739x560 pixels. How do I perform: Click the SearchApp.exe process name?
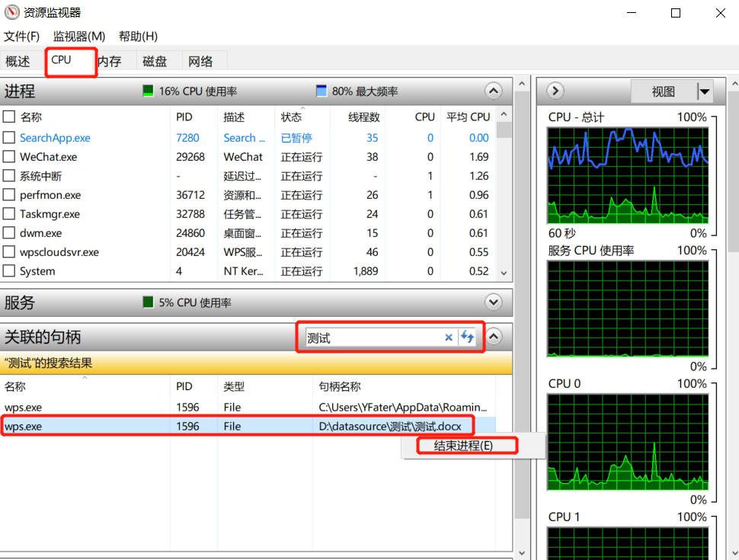tap(55, 138)
